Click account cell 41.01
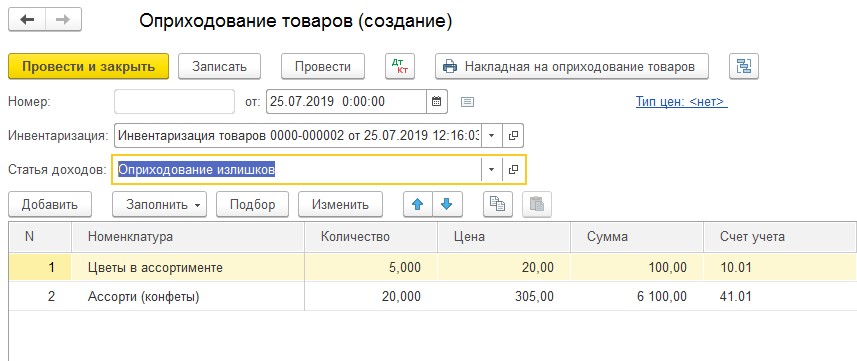This screenshot has height=361, width=857. click(780, 296)
